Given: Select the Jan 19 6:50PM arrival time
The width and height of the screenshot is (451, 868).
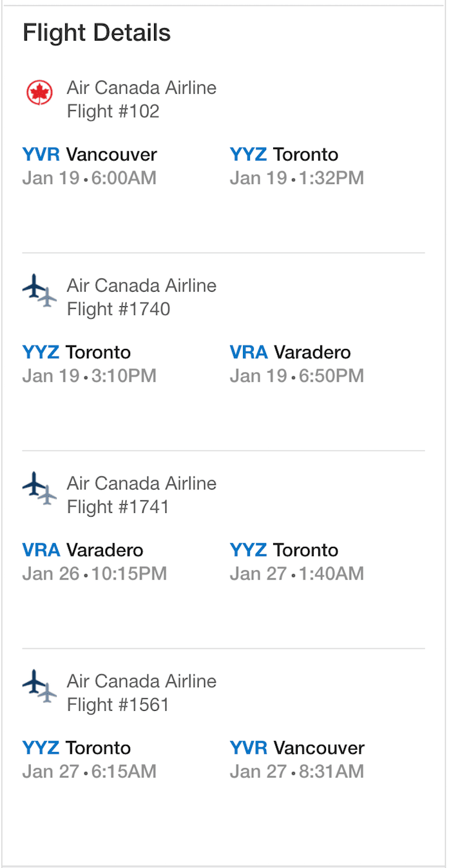Looking at the screenshot, I should (x=297, y=376).
